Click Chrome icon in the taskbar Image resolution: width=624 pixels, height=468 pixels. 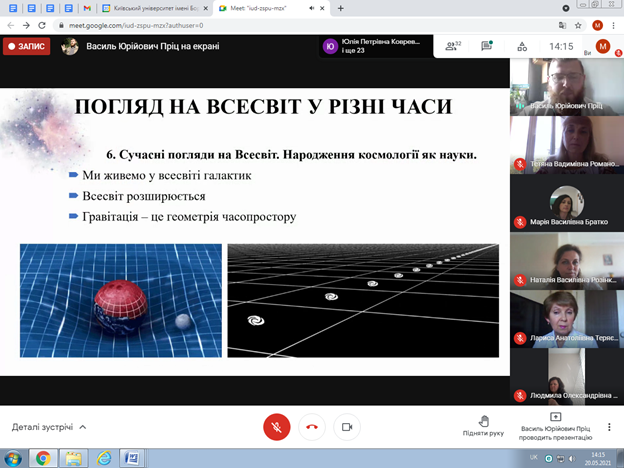click(43, 458)
